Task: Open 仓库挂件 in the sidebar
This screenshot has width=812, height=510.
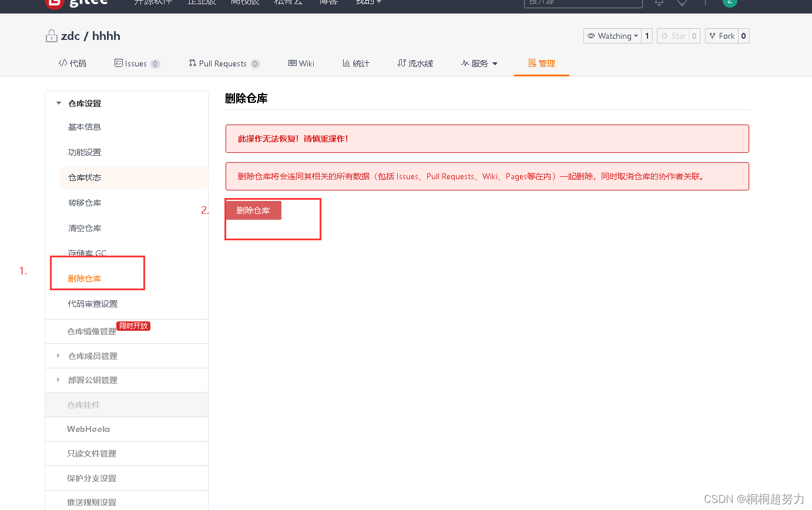Action: (83, 405)
